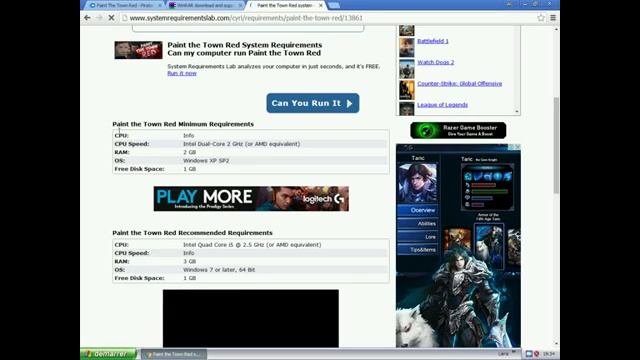Follow the Run it now link
This screenshot has height=360, width=640.
pos(182,73)
